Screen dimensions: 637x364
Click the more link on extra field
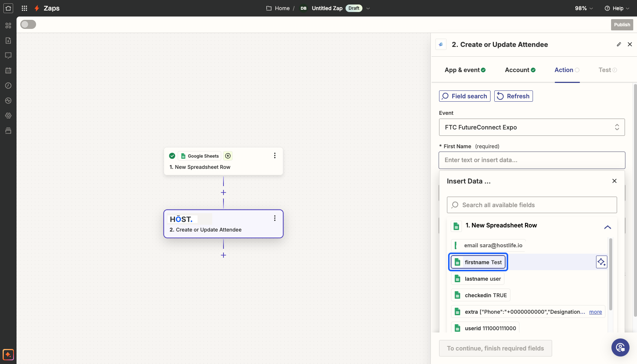(x=595, y=312)
